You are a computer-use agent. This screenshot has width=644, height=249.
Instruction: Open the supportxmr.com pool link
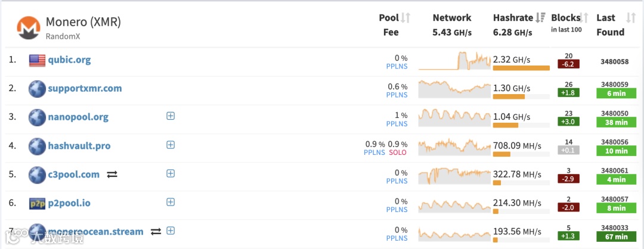point(85,88)
